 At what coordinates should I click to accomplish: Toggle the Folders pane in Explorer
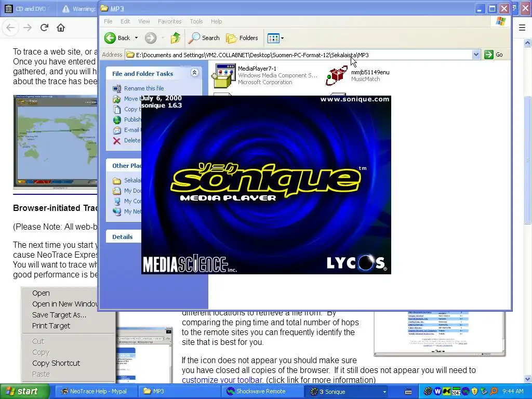[x=242, y=37]
